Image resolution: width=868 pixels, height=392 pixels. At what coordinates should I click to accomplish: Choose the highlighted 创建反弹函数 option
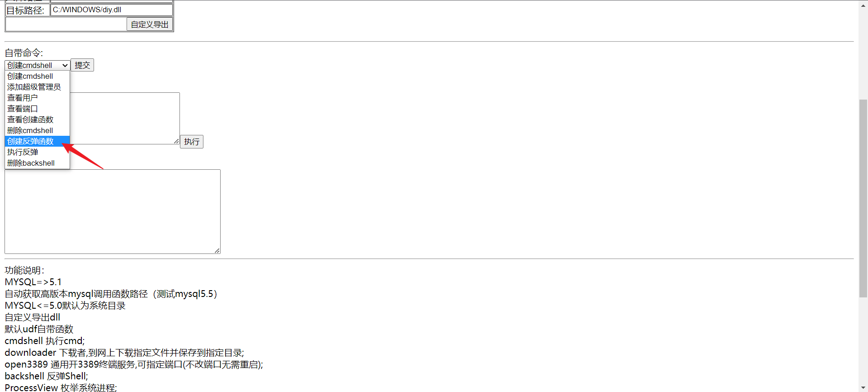pyautogui.click(x=30, y=141)
